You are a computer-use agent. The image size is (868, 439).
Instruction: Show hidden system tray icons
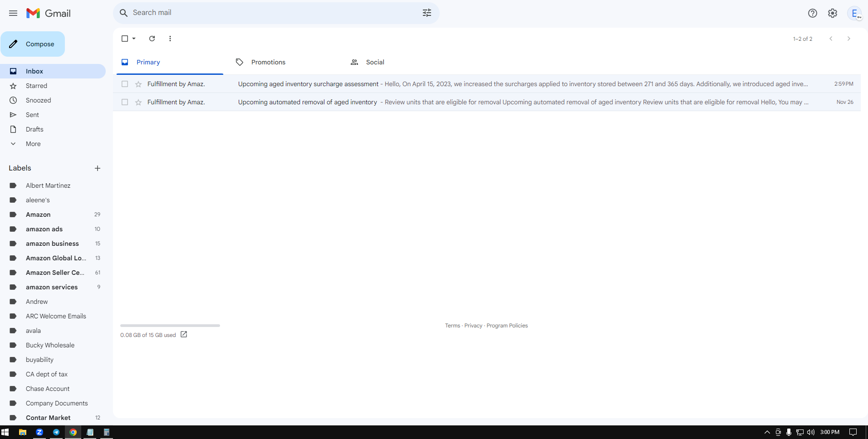point(767,432)
